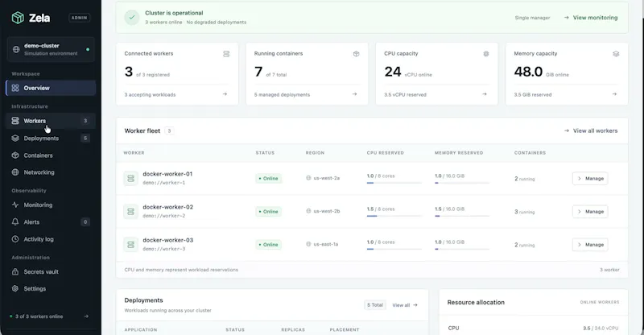Click docker-worker-01 CPU reserved bar

(x=394, y=183)
